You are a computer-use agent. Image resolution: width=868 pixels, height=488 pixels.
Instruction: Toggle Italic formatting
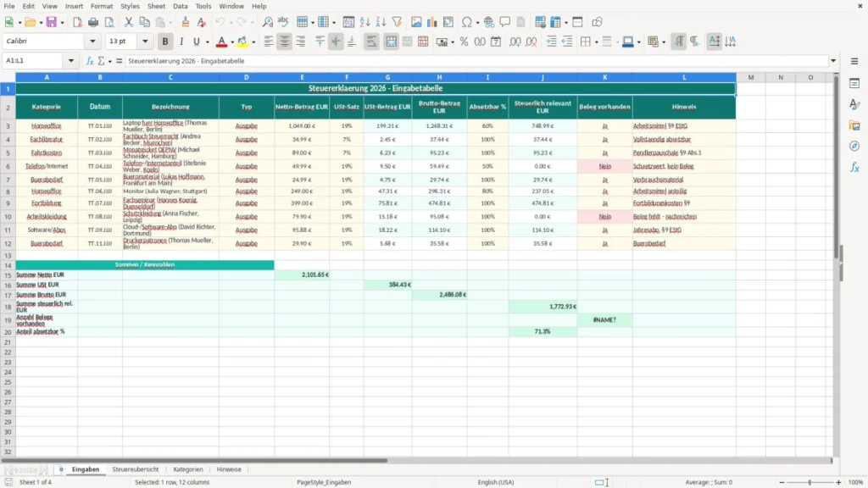pos(181,42)
